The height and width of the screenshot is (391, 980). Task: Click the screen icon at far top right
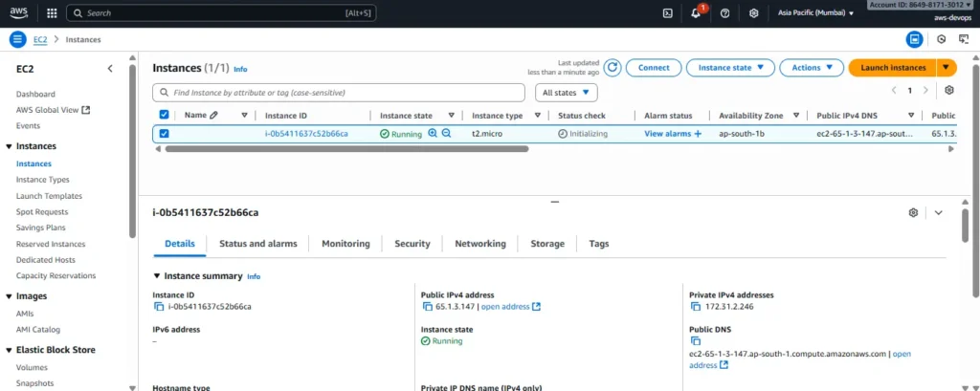[964, 39]
